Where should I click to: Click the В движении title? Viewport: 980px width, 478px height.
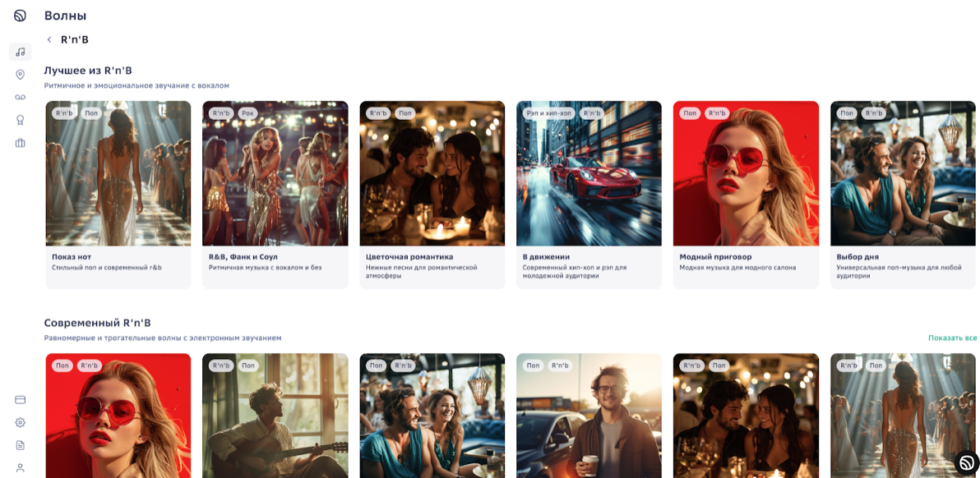546,256
